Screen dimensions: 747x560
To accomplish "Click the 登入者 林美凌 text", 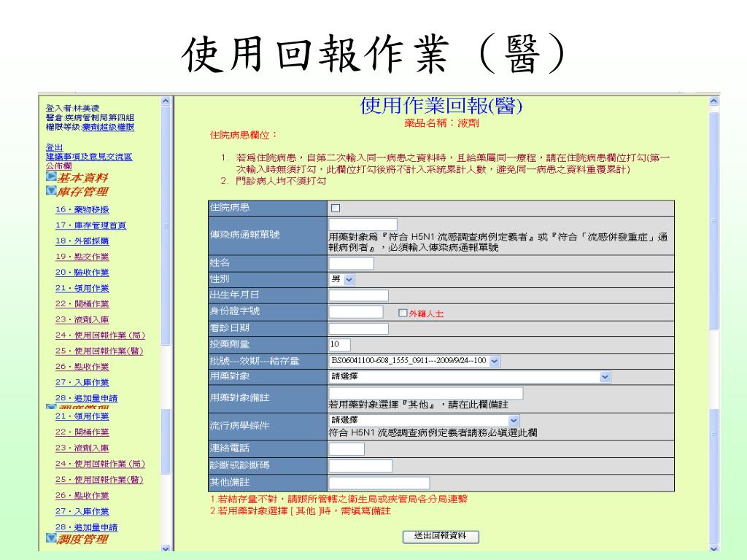I will click(72, 108).
